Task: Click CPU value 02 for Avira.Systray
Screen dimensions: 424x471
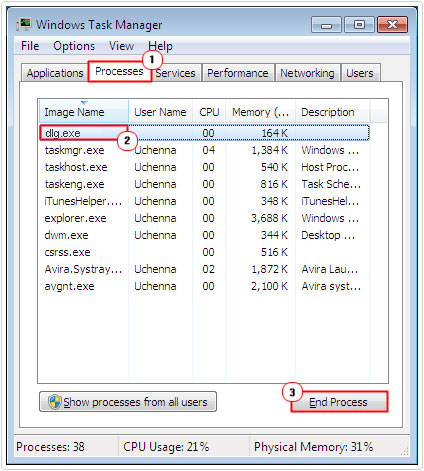Action: [209, 269]
